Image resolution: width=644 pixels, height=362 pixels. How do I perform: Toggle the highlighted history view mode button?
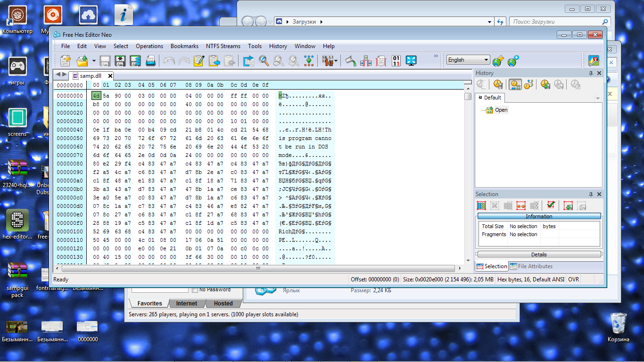515,84
